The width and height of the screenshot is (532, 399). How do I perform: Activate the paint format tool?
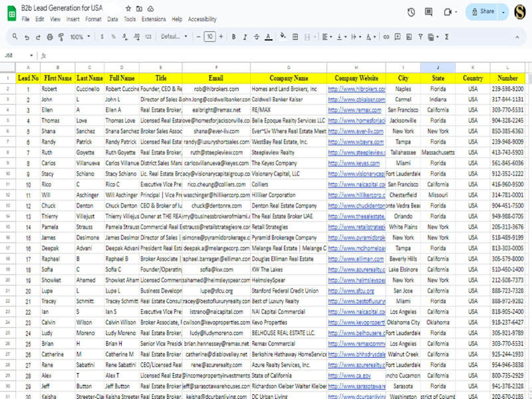[x=61, y=37]
